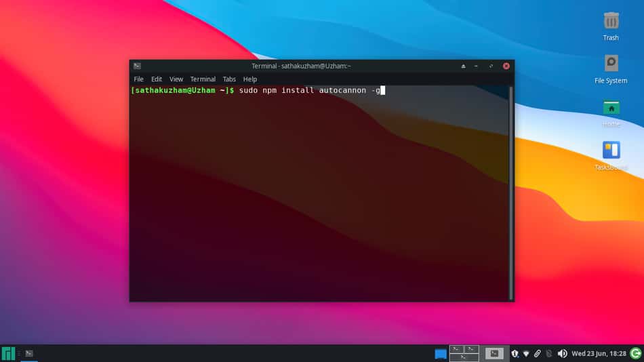Open the network Wi-Fi tray icon
Viewport: 644px width, 362px height.
(526, 353)
